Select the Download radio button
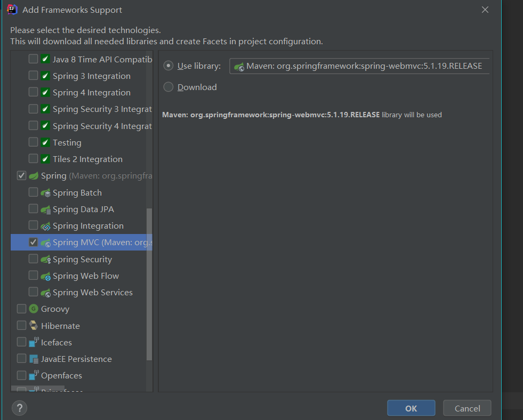Image resolution: width=523 pixels, height=420 pixels. coord(168,87)
